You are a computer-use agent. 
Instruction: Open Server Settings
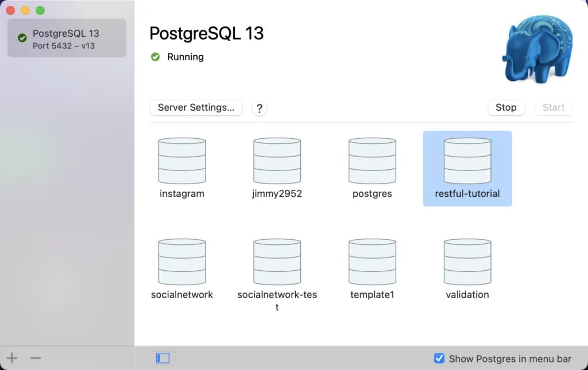196,108
